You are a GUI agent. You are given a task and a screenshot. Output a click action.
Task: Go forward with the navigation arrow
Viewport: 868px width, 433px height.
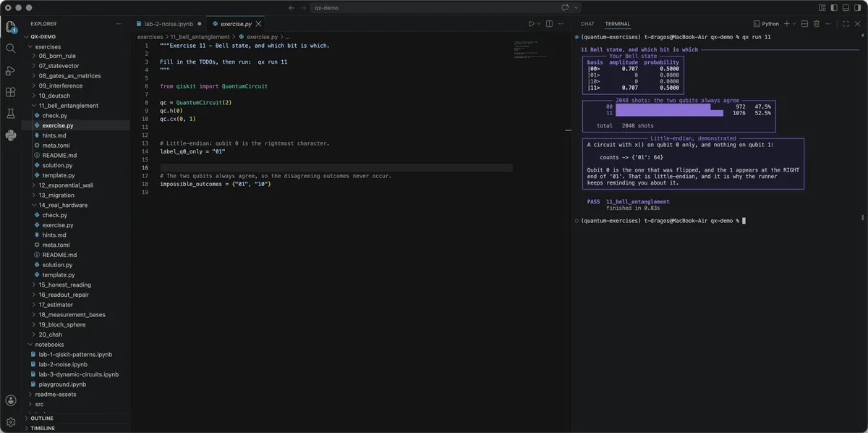point(305,8)
